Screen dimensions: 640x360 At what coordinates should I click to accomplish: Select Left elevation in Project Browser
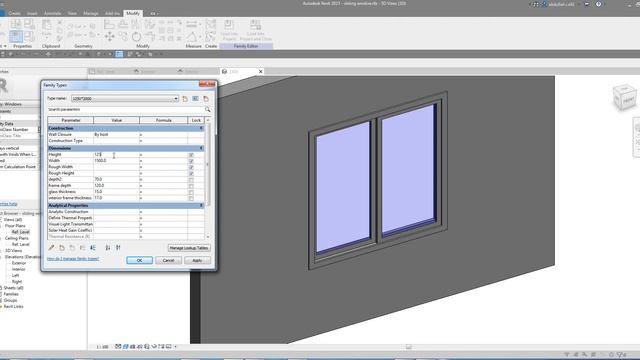pyautogui.click(x=16, y=276)
